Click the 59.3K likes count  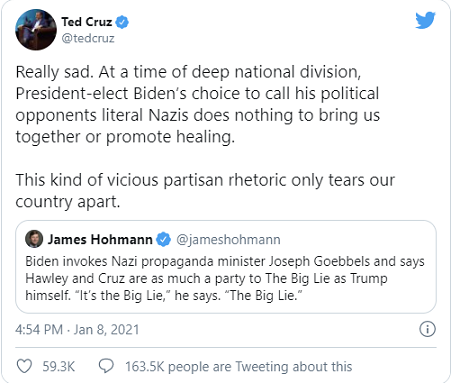click(x=58, y=366)
